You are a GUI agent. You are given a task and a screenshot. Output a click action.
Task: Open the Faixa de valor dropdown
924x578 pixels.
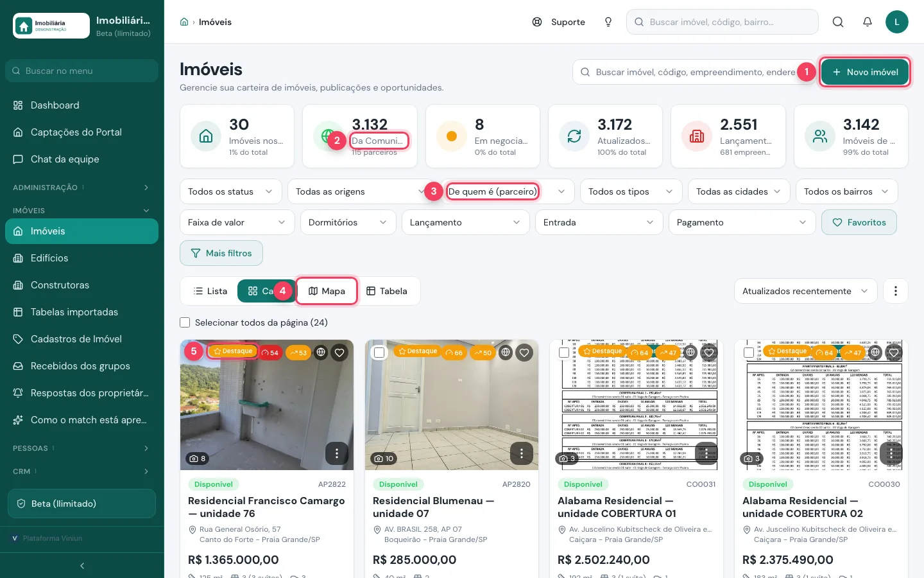tap(237, 222)
